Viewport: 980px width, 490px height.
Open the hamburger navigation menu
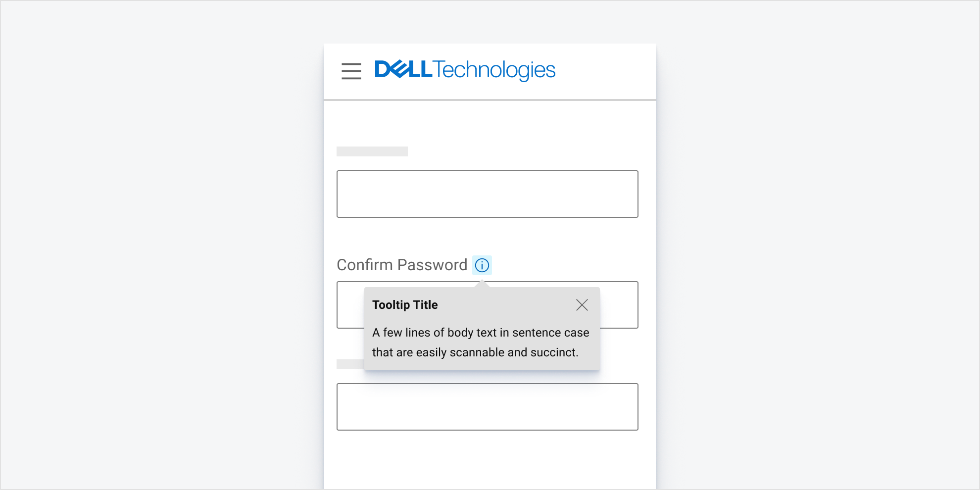pyautogui.click(x=351, y=71)
